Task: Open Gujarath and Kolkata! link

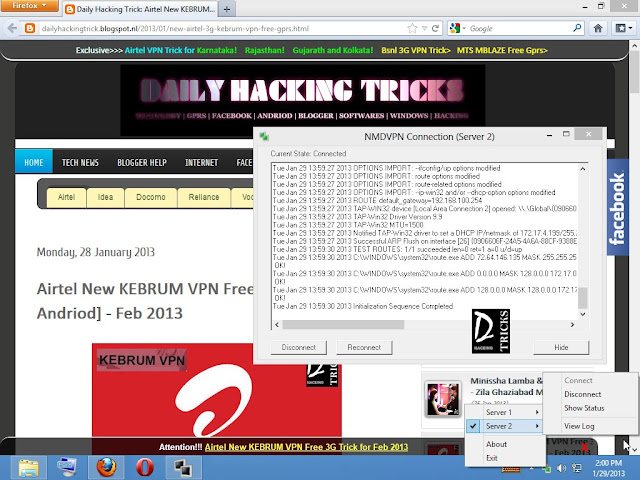Action: 333,50
